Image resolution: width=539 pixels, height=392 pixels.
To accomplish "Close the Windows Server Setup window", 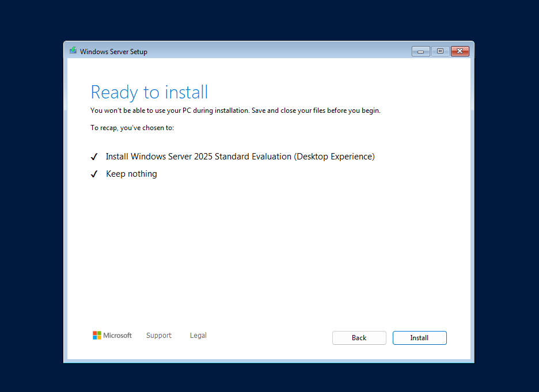I will tap(460, 51).
